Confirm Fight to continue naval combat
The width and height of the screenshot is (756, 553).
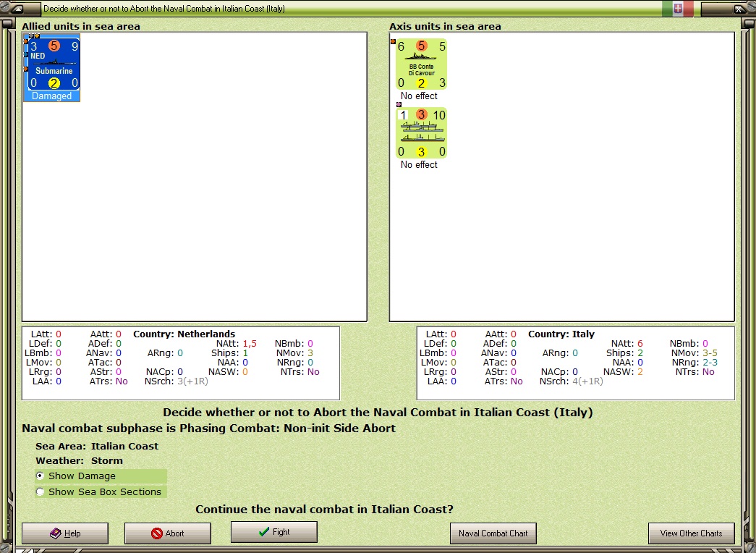[274, 532]
